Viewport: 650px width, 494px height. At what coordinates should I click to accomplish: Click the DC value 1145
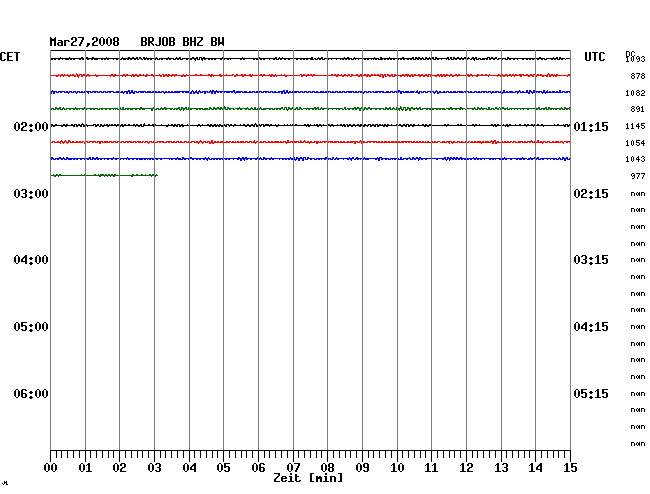click(635, 126)
